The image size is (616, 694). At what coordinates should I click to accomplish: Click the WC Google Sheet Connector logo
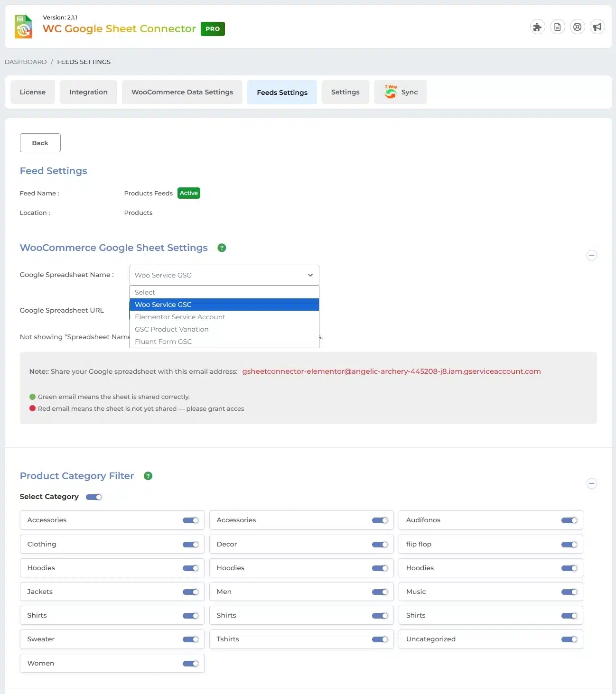coord(23,27)
